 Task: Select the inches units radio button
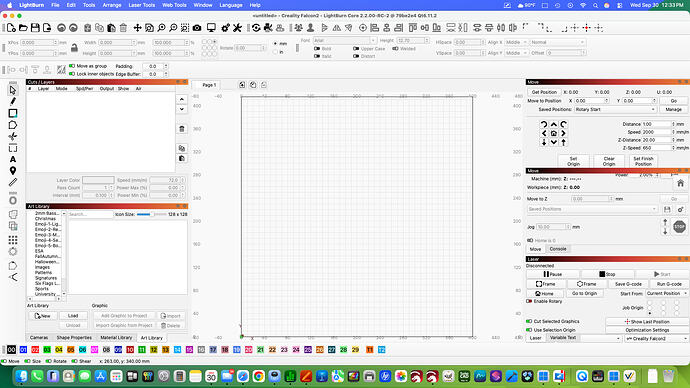click(275, 52)
